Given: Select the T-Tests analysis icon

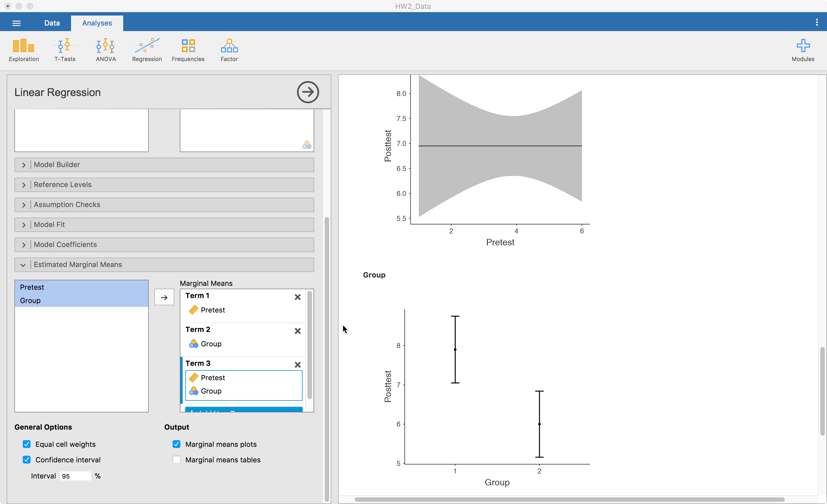Looking at the screenshot, I should (x=65, y=50).
